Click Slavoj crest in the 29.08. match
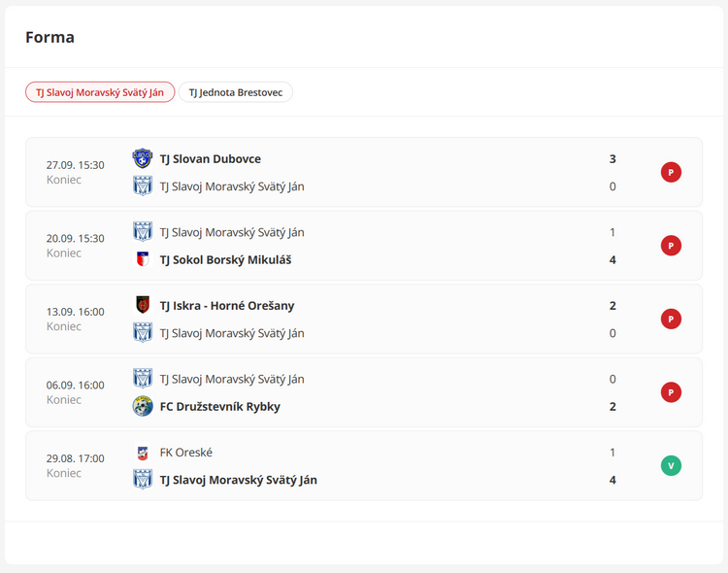The image size is (728, 573). [143, 480]
